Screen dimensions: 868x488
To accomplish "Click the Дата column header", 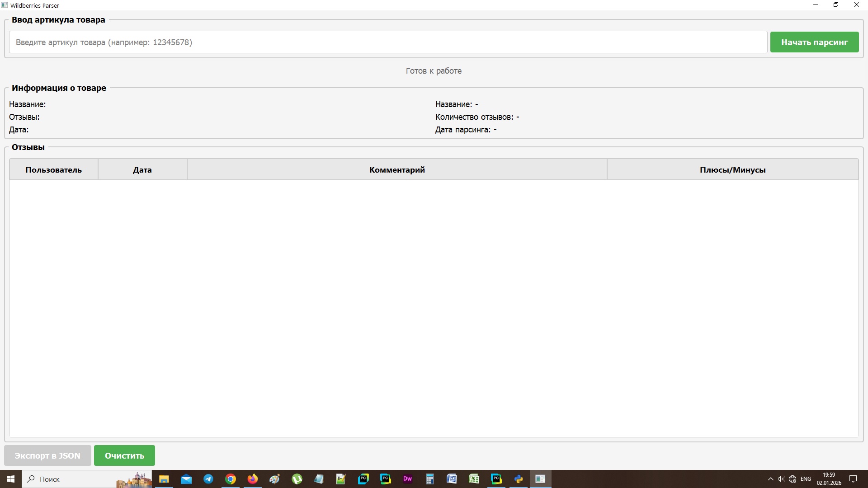I will (142, 170).
